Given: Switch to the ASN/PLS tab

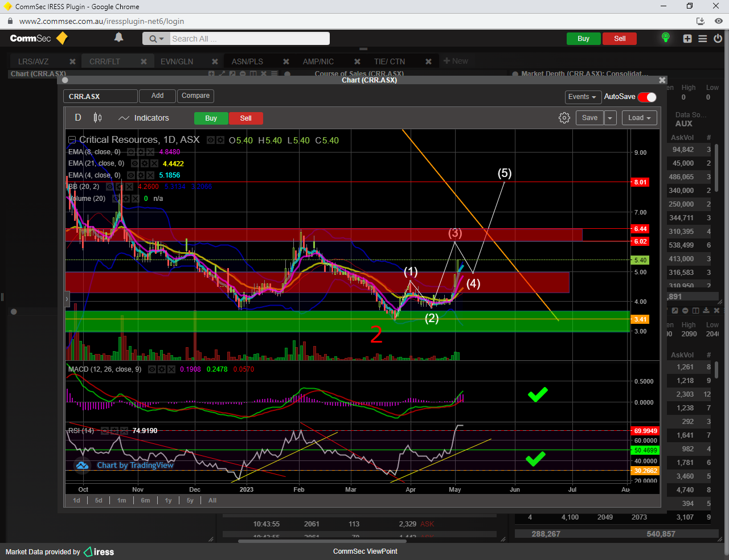Looking at the screenshot, I should point(247,61).
